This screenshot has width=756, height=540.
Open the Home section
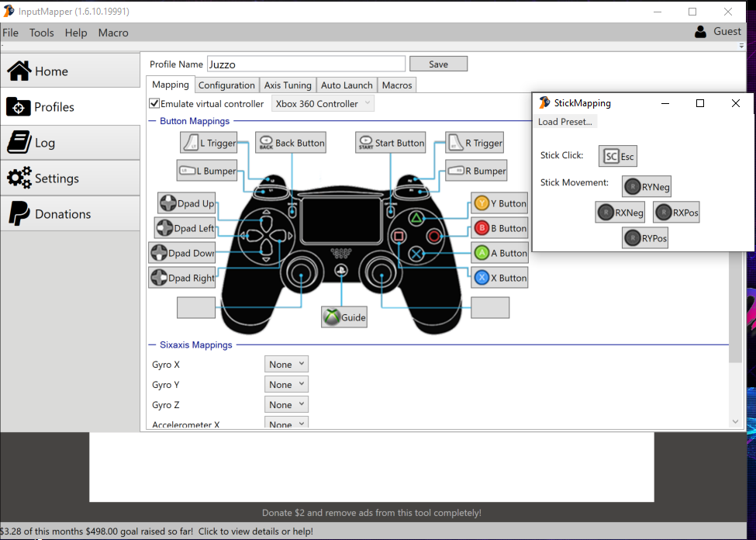click(70, 71)
